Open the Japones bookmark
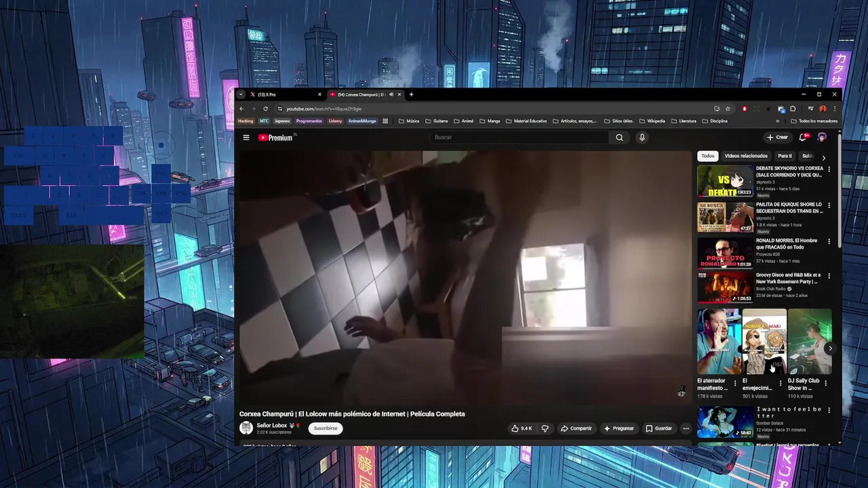Image resolution: width=868 pixels, height=488 pixels. (x=282, y=121)
